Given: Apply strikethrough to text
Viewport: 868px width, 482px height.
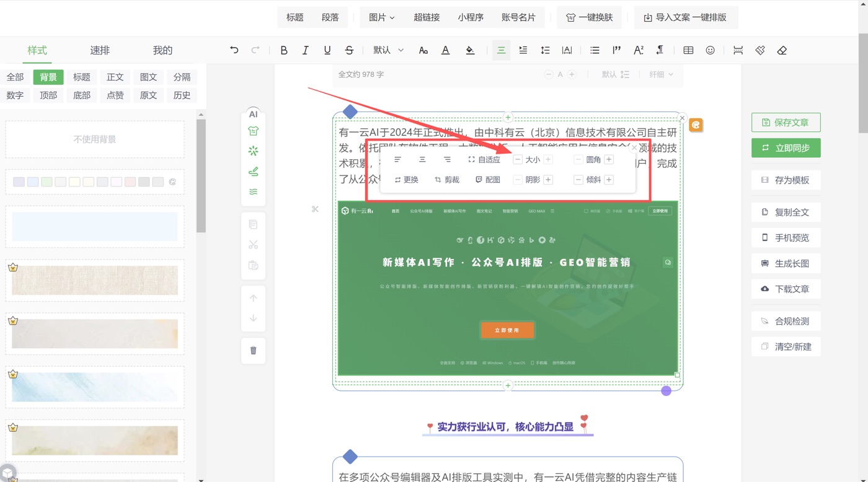Looking at the screenshot, I should (x=349, y=50).
